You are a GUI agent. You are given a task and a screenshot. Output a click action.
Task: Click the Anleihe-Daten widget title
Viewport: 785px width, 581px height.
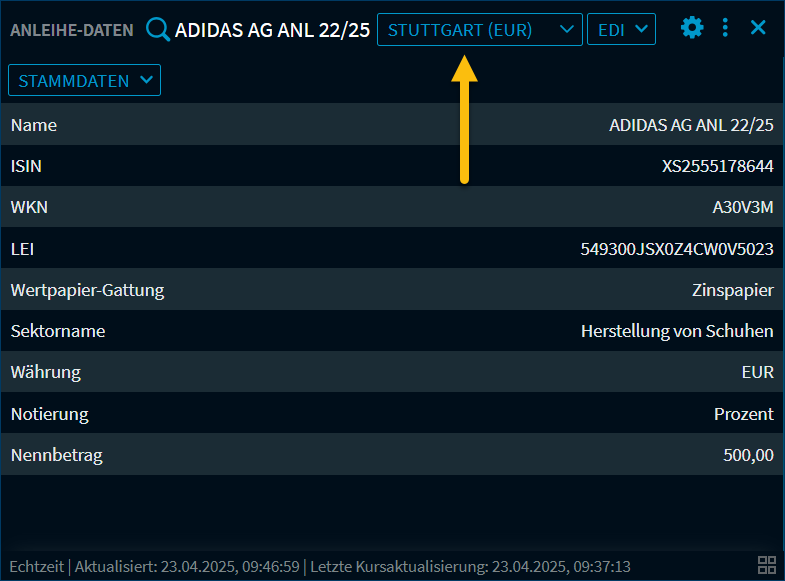pos(72,30)
